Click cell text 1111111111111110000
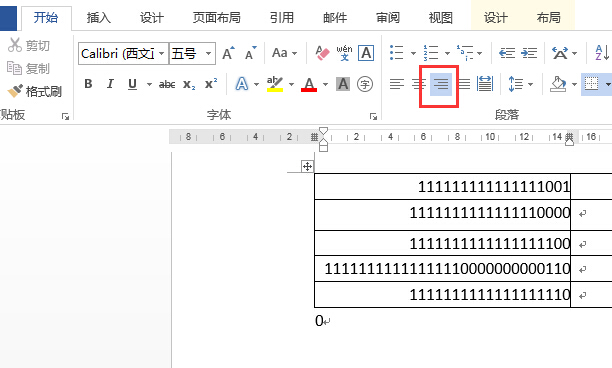Screen dimensions: 612x368 pyautogui.click(x=490, y=213)
